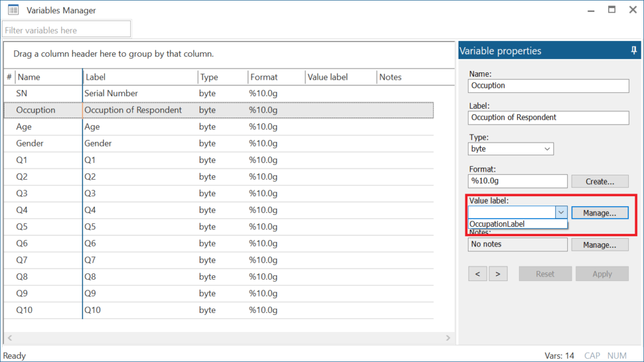Click the Create format button

(599, 181)
